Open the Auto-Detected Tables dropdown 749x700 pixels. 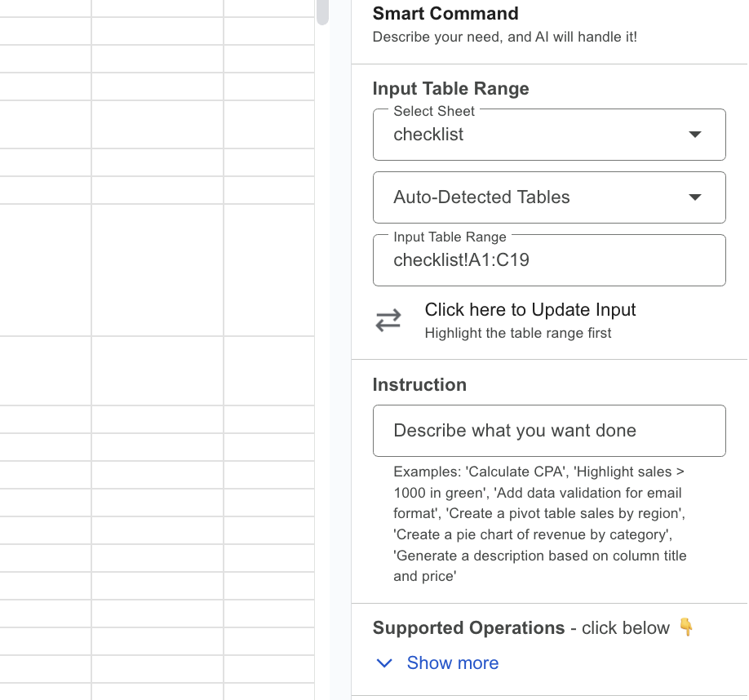pos(548,197)
